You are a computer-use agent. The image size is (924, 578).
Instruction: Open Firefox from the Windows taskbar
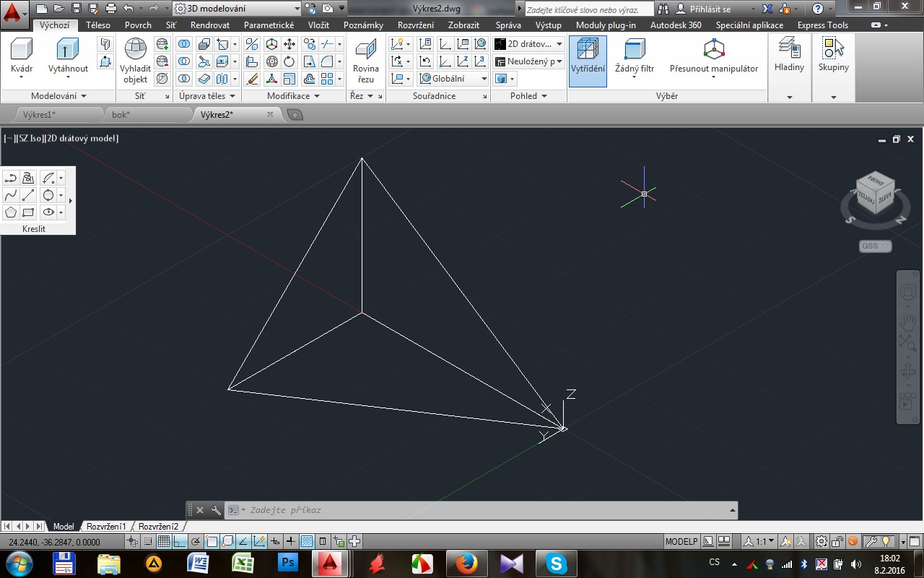tap(467, 563)
